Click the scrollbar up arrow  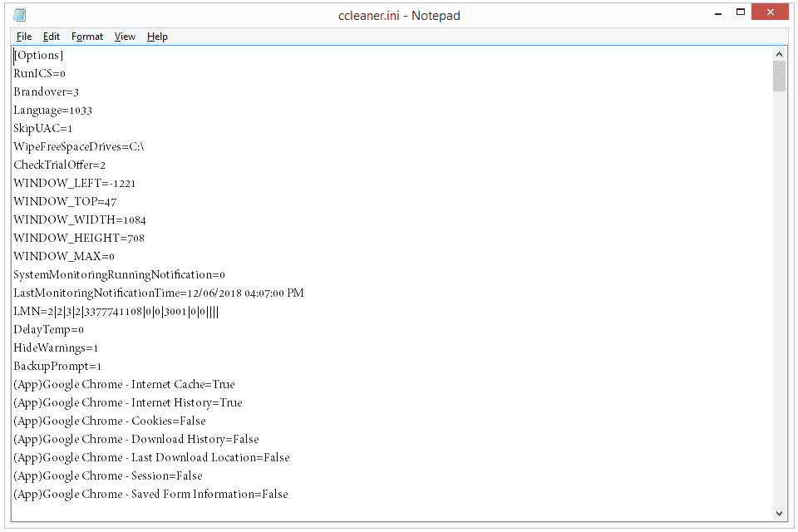tap(779, 54)
